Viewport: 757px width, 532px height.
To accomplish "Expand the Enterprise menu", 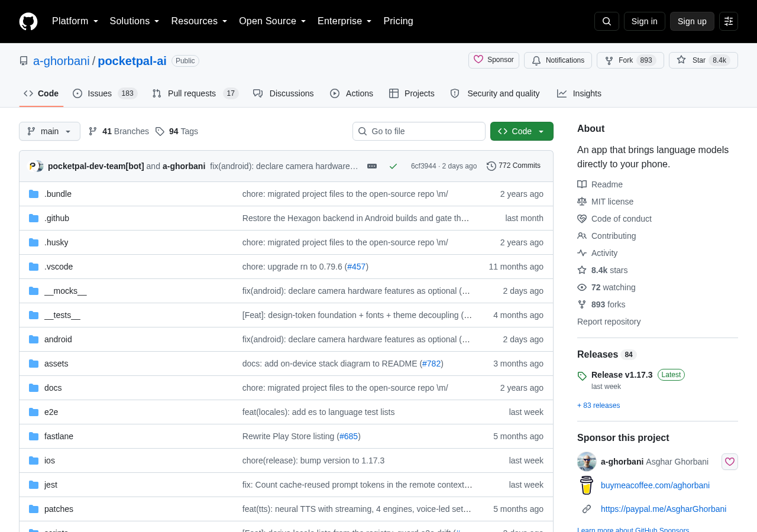I will tap(345, 21).
